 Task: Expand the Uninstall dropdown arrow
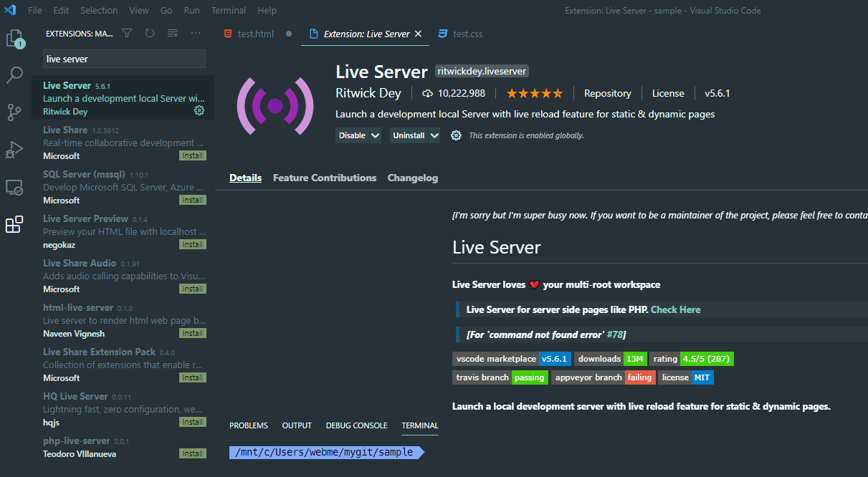click(434, 135)
